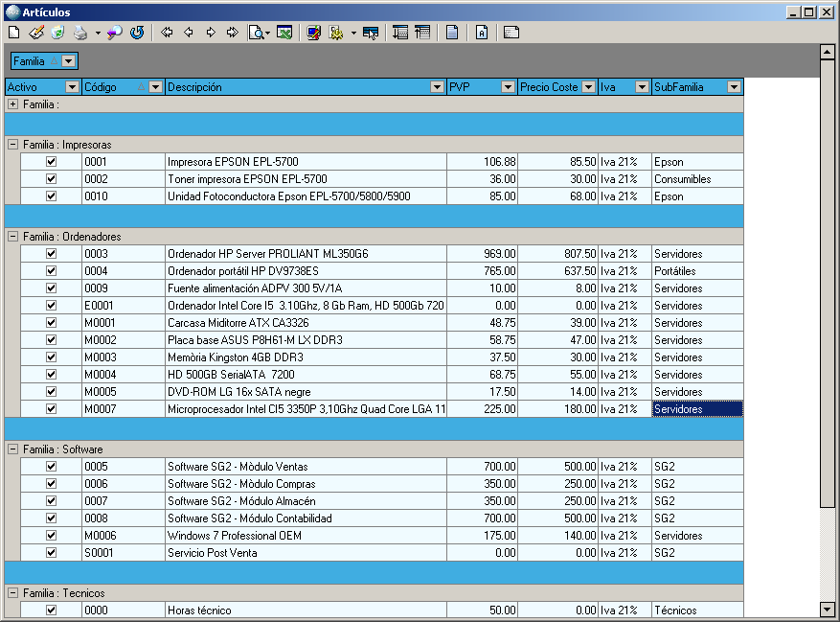Click the New record blank page icon
The height and width of the screenshot is (622, 840).
[x=14, y=33]
